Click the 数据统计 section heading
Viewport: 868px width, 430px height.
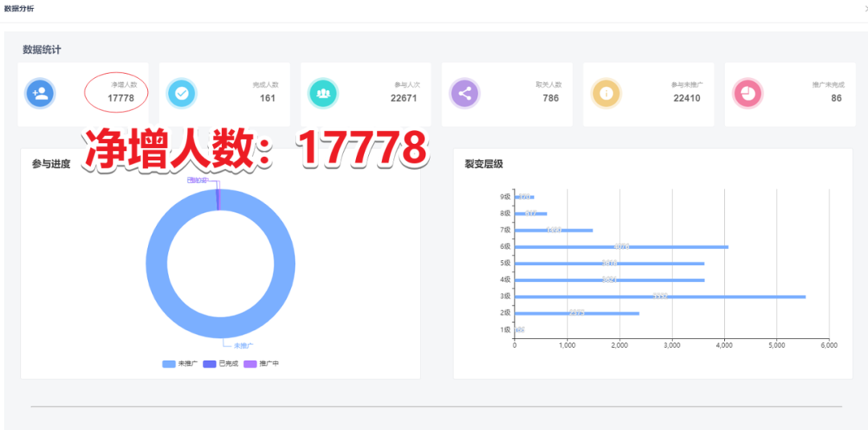click(42, 49)
